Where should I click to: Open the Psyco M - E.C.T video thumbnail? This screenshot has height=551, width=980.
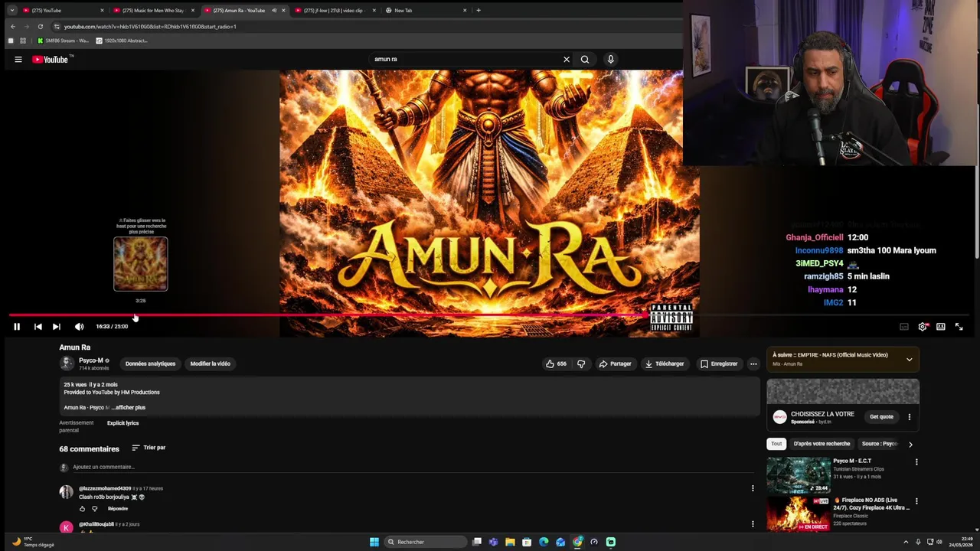[x=799, y=475]
